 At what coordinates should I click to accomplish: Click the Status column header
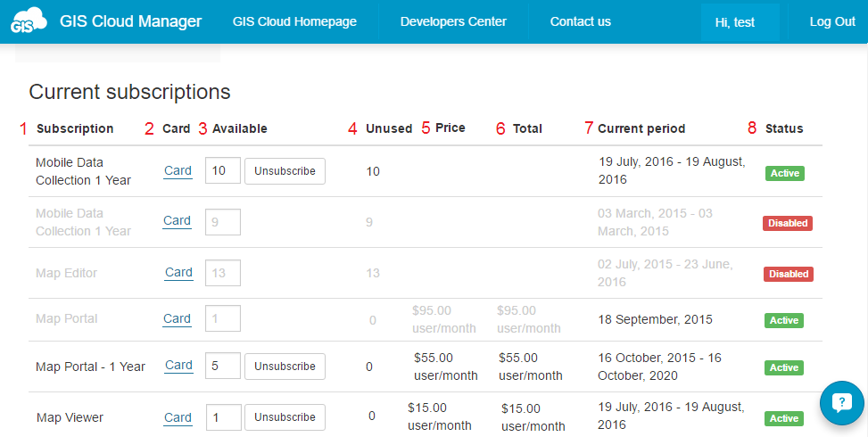[784, 128]
